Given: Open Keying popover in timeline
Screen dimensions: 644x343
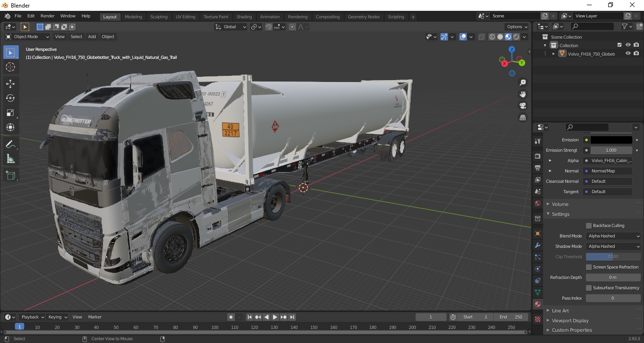Looking at the screenshot, I should (x=58, y=317).
